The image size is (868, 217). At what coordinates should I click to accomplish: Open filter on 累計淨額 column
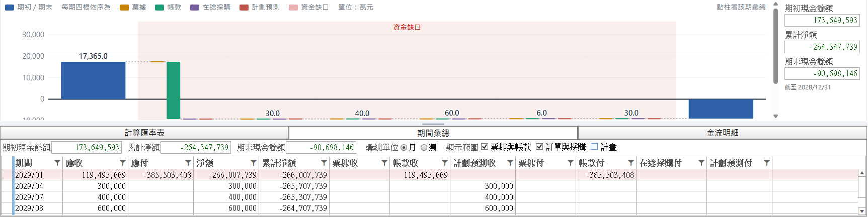tap(324, 163)
